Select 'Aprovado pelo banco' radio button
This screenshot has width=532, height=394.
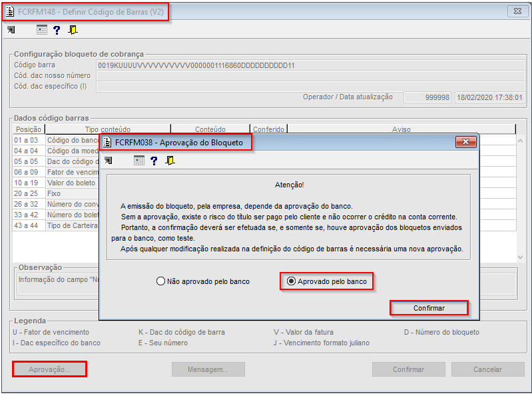coord(327,281)
